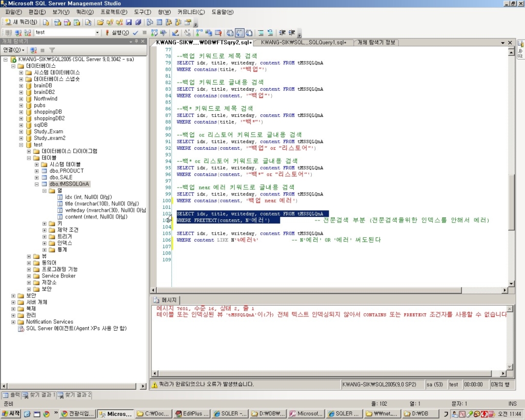The image size is (525, 420).
Task: Click the Disconnect icon in Object Explorer
Action: point(33,50)
